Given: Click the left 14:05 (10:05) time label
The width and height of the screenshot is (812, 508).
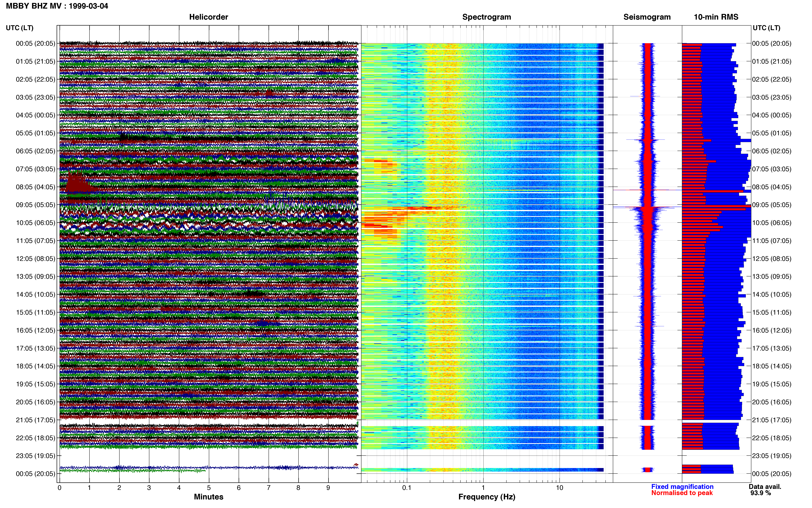Looking at the screenshot, I should [35, 295].
